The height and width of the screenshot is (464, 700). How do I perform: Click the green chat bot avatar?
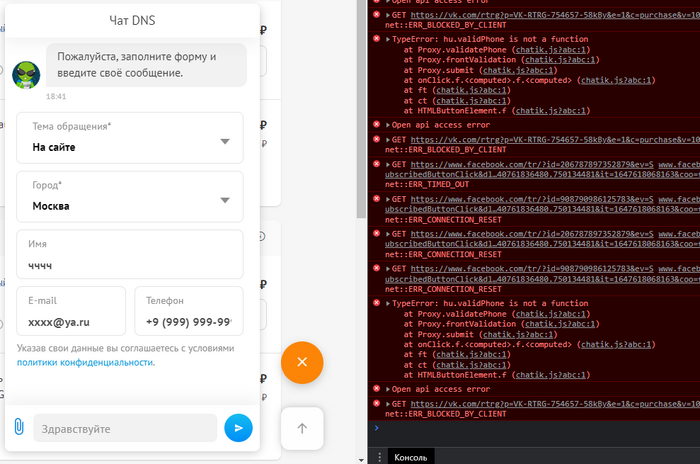point(26,75)
